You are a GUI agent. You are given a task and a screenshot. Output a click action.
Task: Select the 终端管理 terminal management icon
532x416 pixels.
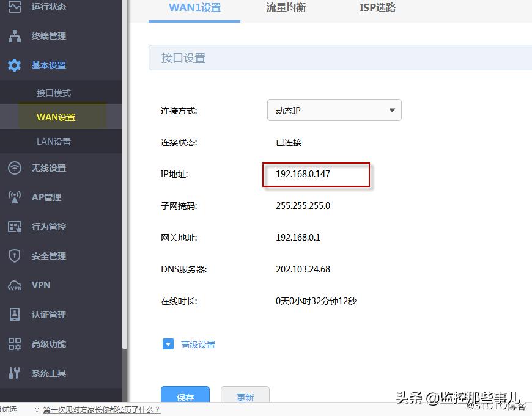pyautogui.click(x=15, y=36)
